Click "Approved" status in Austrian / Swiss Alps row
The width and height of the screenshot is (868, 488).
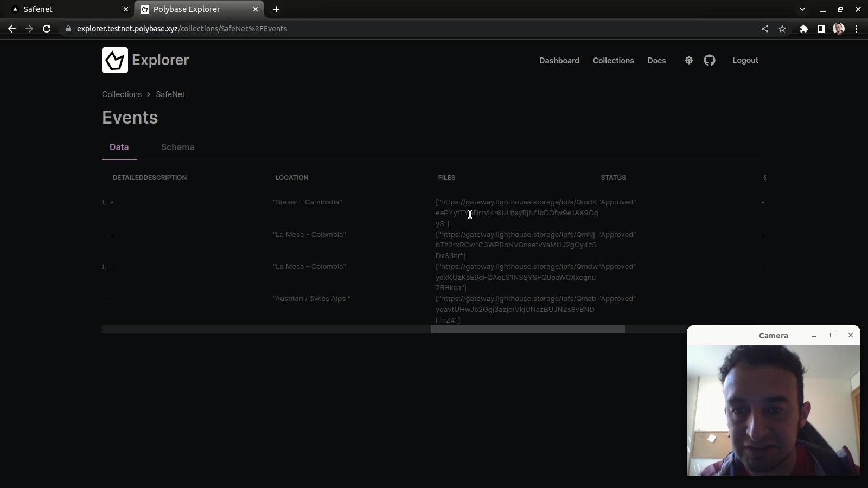click(617, 299)
